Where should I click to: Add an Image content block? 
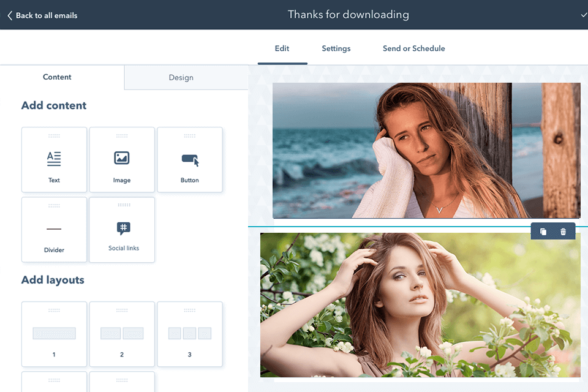click(122, 159)
